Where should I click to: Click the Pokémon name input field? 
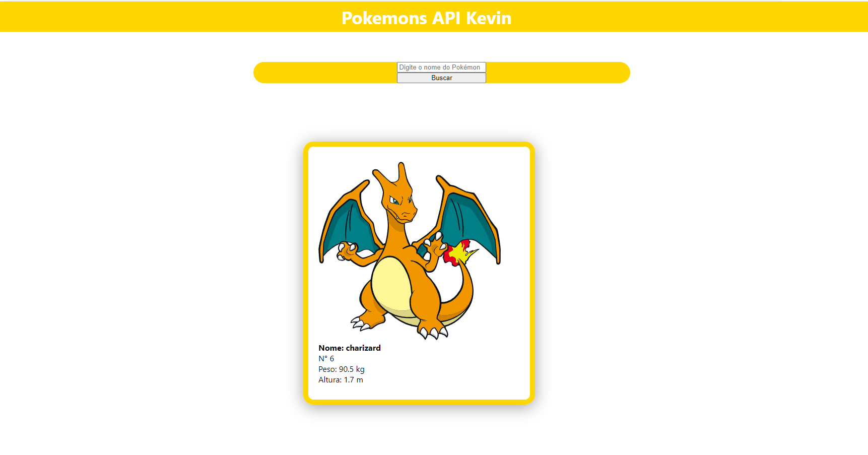click(x=441, y=68)
